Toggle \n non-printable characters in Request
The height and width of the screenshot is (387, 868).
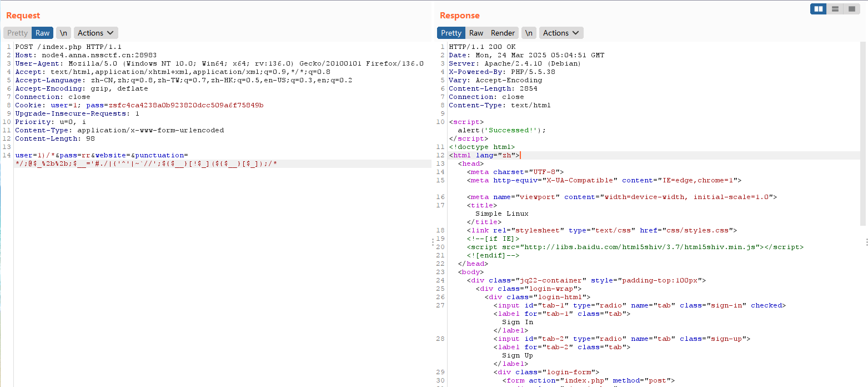64,33
